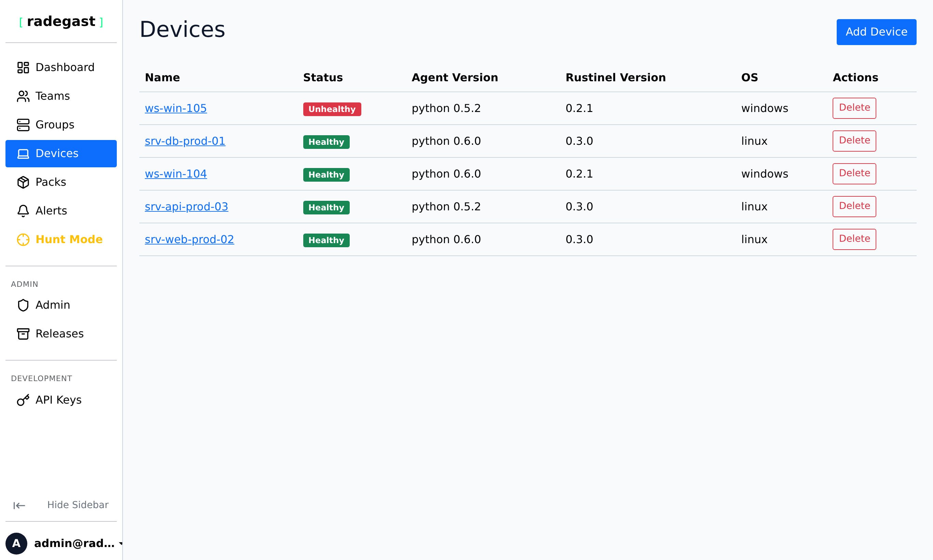Click the Releases archive icon
Image resolution: width=933 pixels, height=560 pixels.
(23, 334)
